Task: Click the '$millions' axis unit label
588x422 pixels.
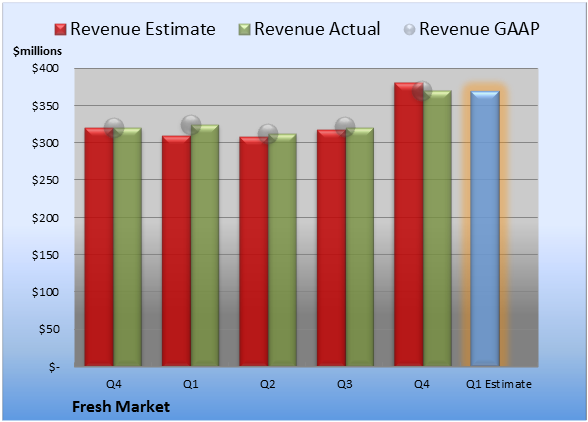Action: tap(37, 51)
